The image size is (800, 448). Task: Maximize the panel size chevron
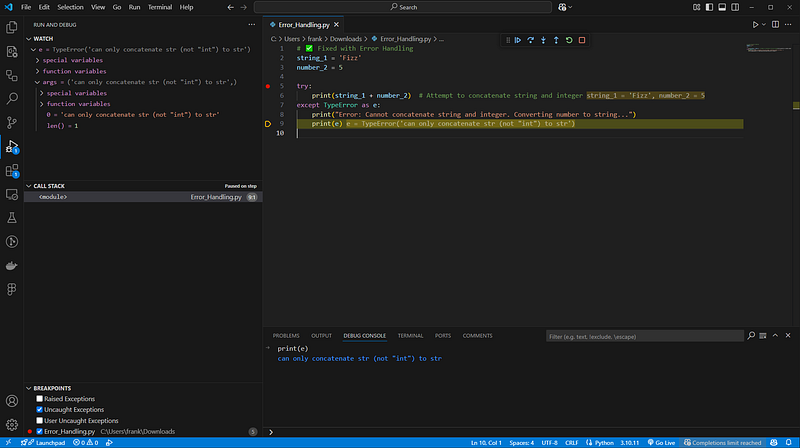[x=775, y=336]
